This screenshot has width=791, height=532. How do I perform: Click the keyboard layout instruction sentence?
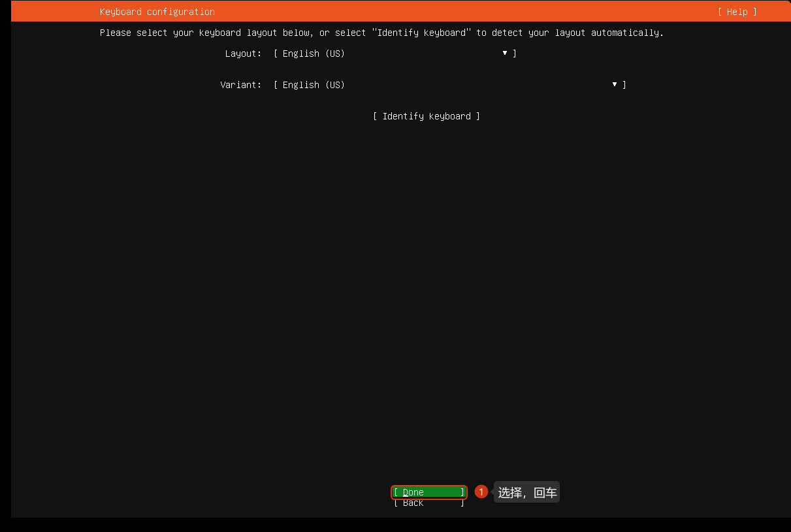pos(381,33)
